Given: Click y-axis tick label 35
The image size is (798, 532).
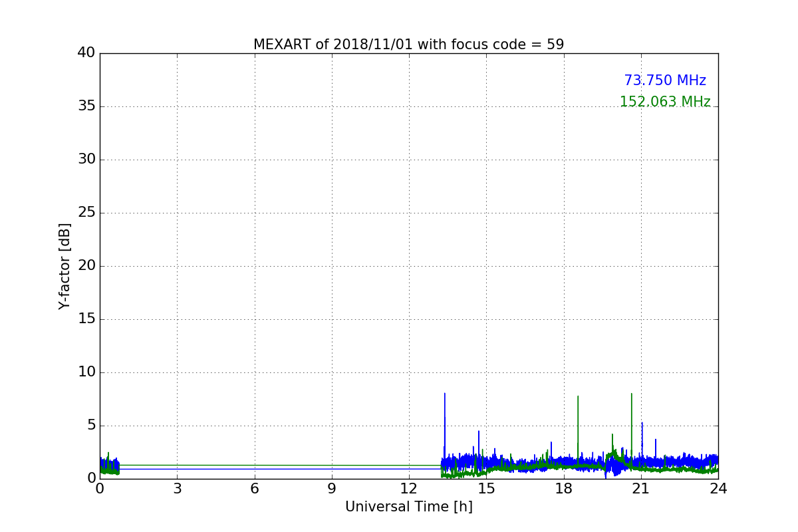Looking at the screenshot, I should pyautogui.click(x=86, y=106).
